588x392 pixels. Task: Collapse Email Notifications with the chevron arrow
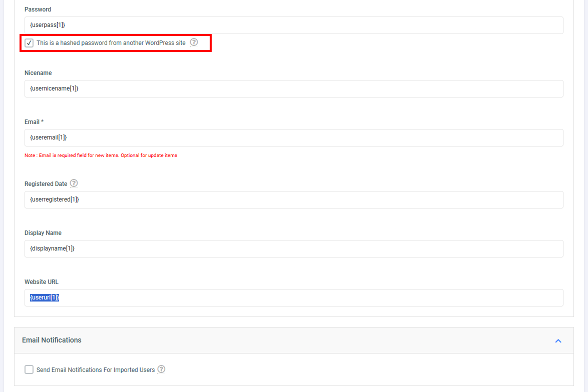(558, 340)
